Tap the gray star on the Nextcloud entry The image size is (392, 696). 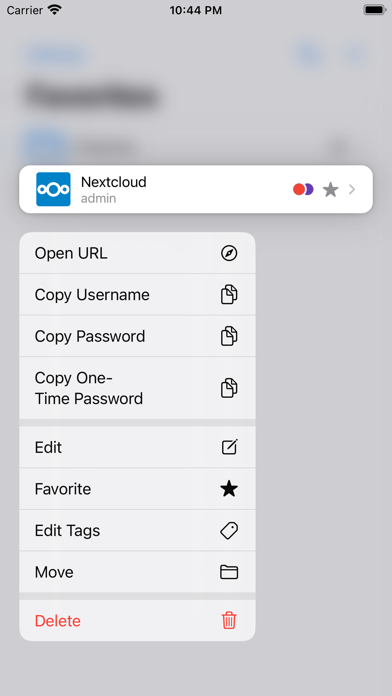[x=330, y=190]
